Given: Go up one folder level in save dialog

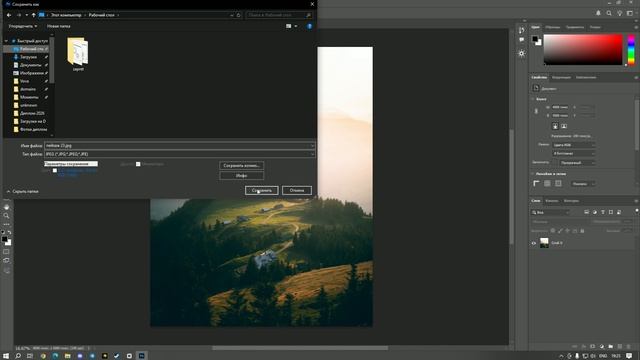Looking at the screenshot, I should pyautogui.click(x=33, y=15).
